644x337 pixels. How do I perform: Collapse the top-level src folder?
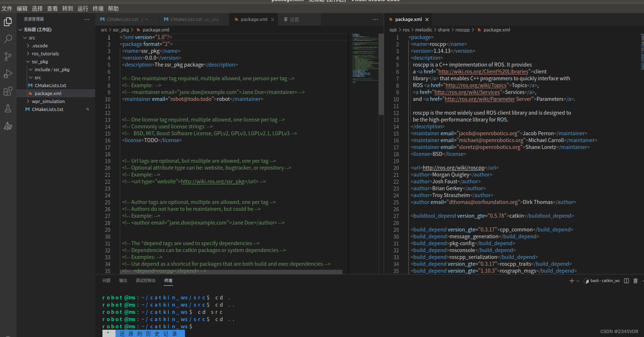[x=25, y=38]
